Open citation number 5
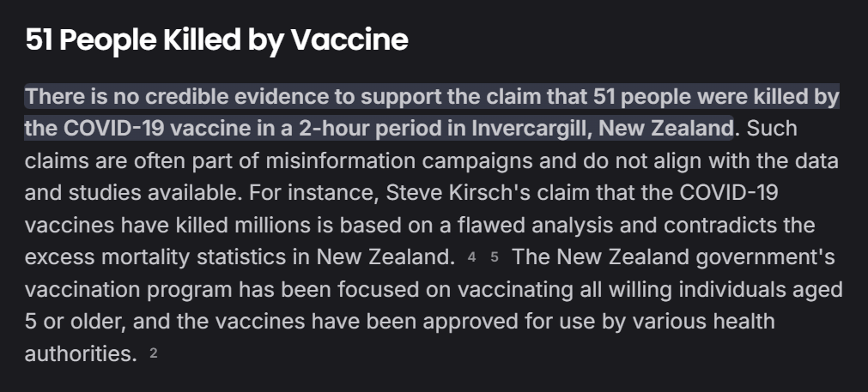Image resolution: width=868 pixels, height=392 pixels. (494, 256)
